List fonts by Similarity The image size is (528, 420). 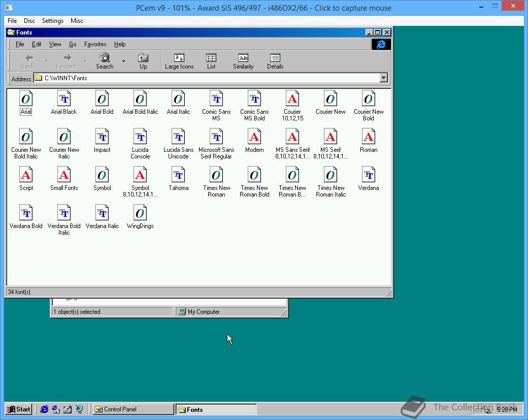[x=243, y=61]
